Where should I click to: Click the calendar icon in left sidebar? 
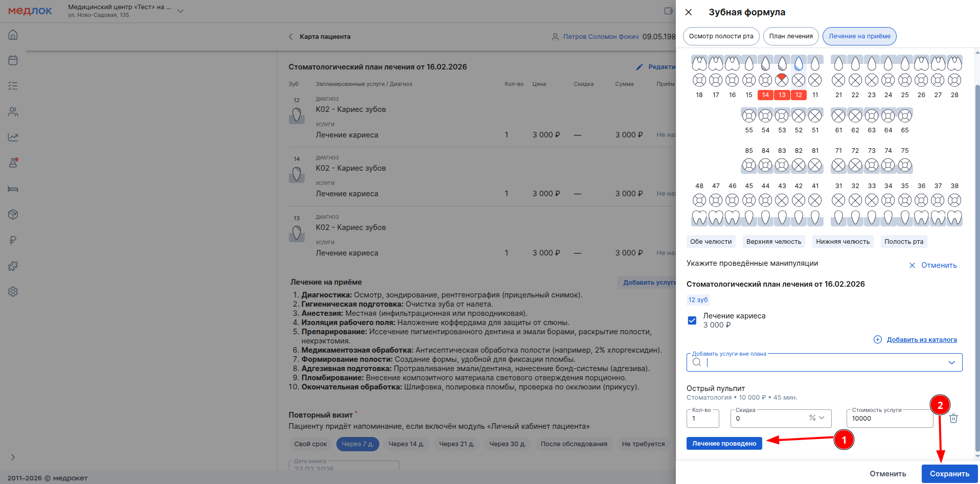pyautogui.click(x=13, y=60)
